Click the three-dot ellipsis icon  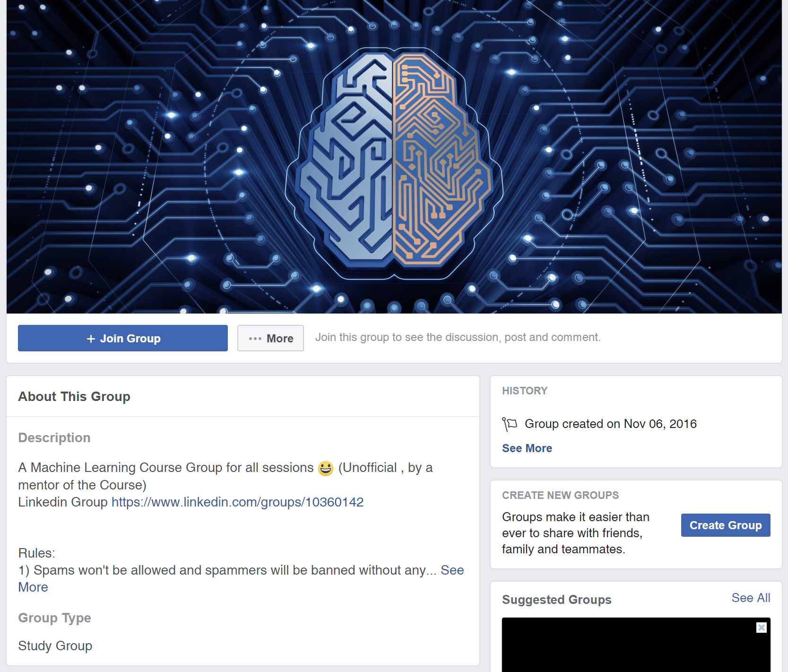point(255,339)
